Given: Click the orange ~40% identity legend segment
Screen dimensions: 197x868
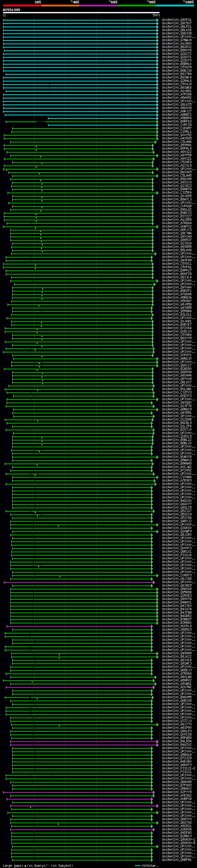Looking at the screenshot, I should (60, 6).
